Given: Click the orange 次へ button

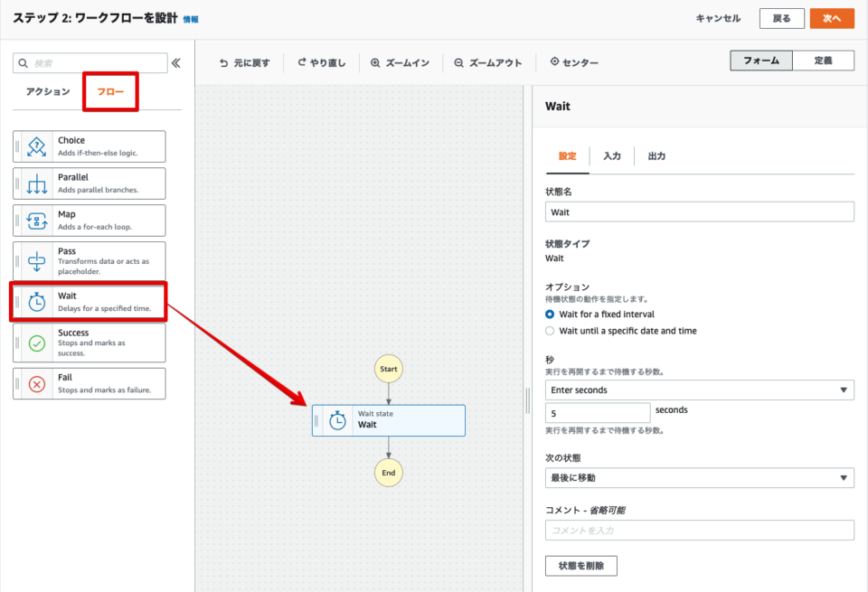Looking at the screenshot, I should (831, 17).
